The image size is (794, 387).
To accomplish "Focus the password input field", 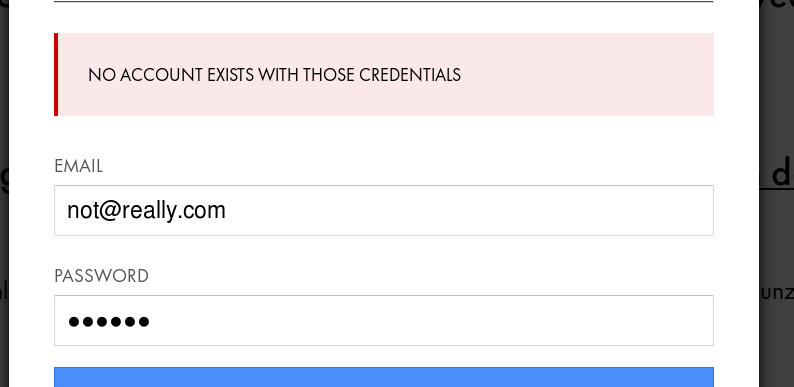I will tap(384, 321).
